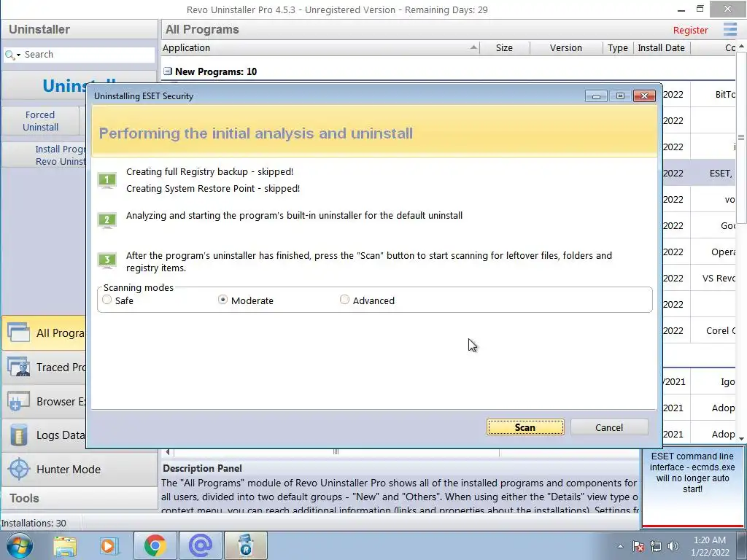This screenshot has width=747, height=560.
Task: Select the ESET row in program list
Action: (698, 173)
